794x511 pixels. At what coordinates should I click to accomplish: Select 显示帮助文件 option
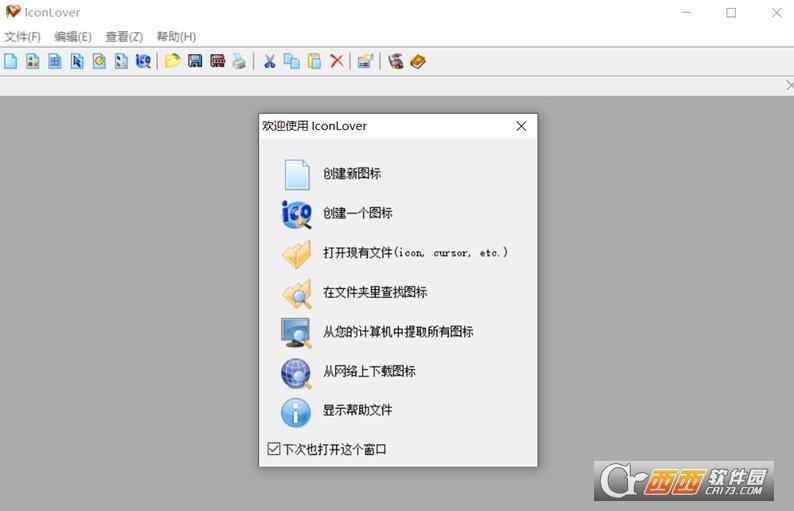point(357,410)
